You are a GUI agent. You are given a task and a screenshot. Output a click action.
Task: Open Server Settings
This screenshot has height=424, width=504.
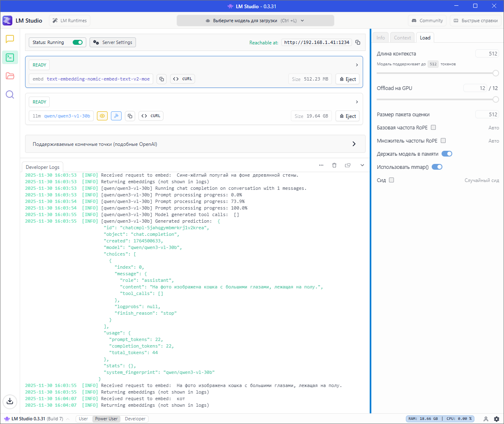(113, 42)
